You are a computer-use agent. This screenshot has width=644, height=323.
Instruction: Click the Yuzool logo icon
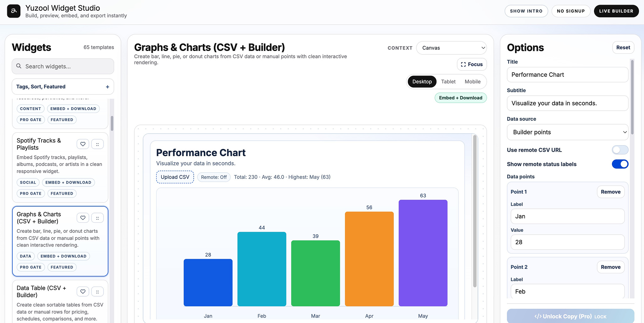[x=14, y=11]
